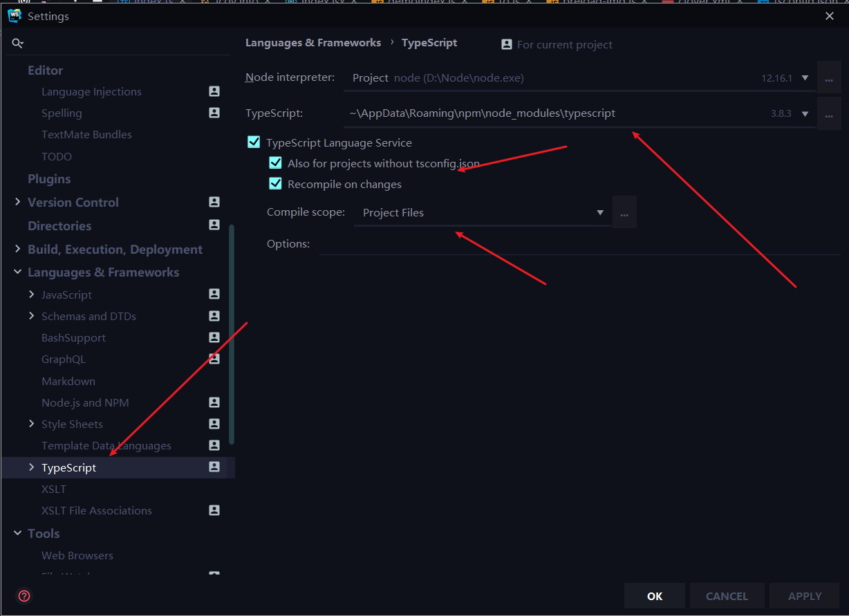Select Web Browsers settings page
This screenshot has height=616, width=849.
coord(77,555)
